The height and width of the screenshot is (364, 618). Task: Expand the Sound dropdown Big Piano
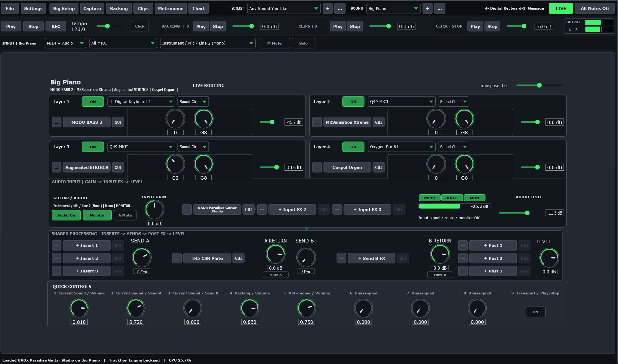pyautogui.click(x=393, y=8)
